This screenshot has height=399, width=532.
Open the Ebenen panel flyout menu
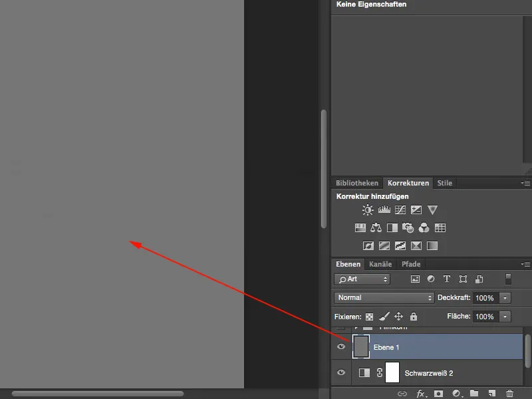[x=525, y=264]
